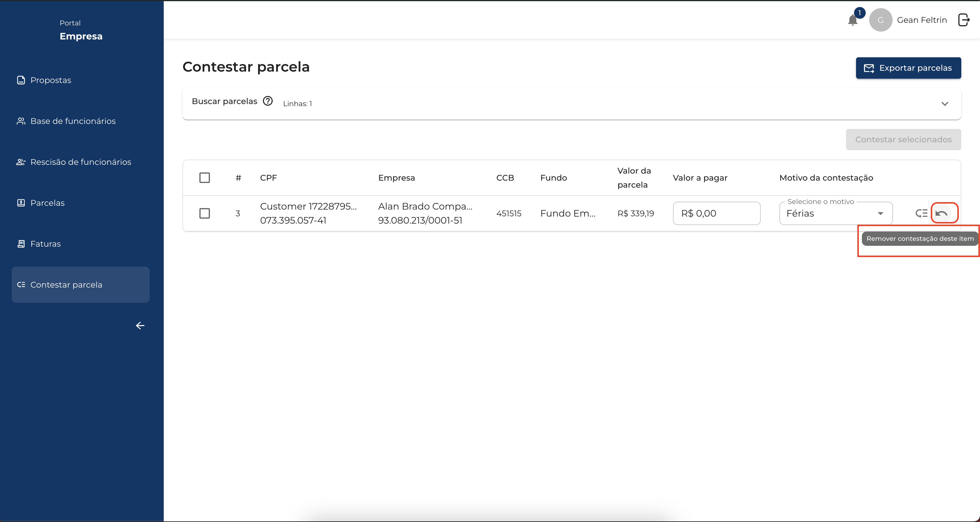Check the checkbox for row 3
Viewport: 980px width, 522px height.
tap(205, 213)
